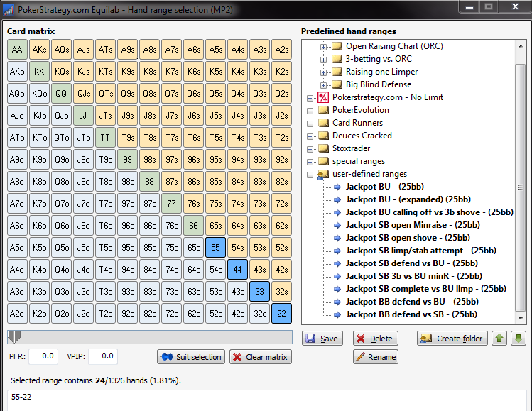This screenshot has width=532, height=411.
Task: Select Jackpot SB complete vs BU limp range
Action: click(x=426, y=289)
